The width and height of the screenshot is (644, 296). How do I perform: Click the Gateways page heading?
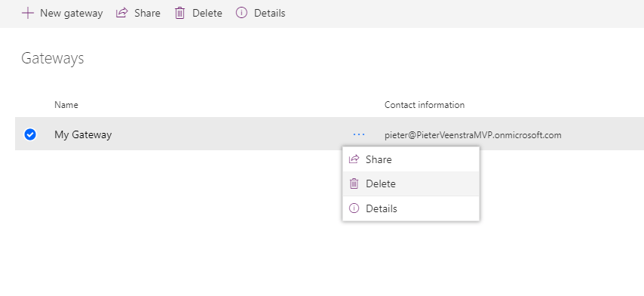pyautogui.click(x=53, y=58)
